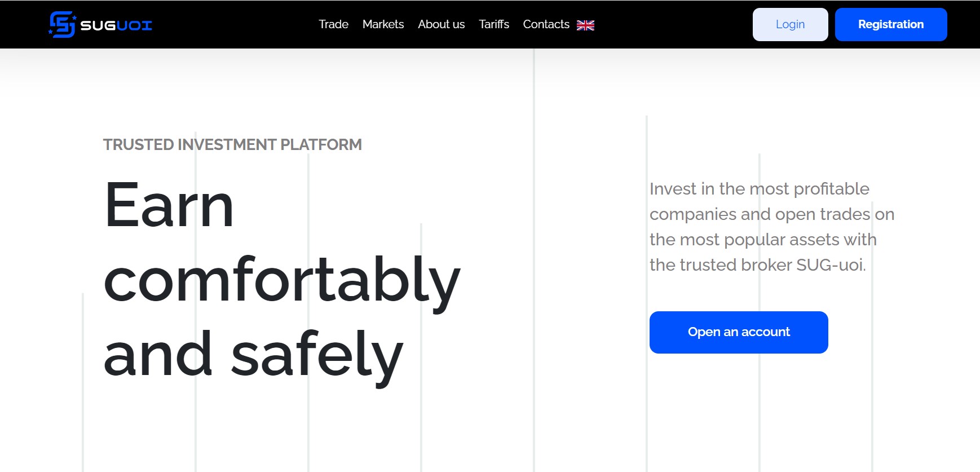Click the SUGUOI wordmark text in header
The width and height of the screenshot is (980, 472).
116,25
